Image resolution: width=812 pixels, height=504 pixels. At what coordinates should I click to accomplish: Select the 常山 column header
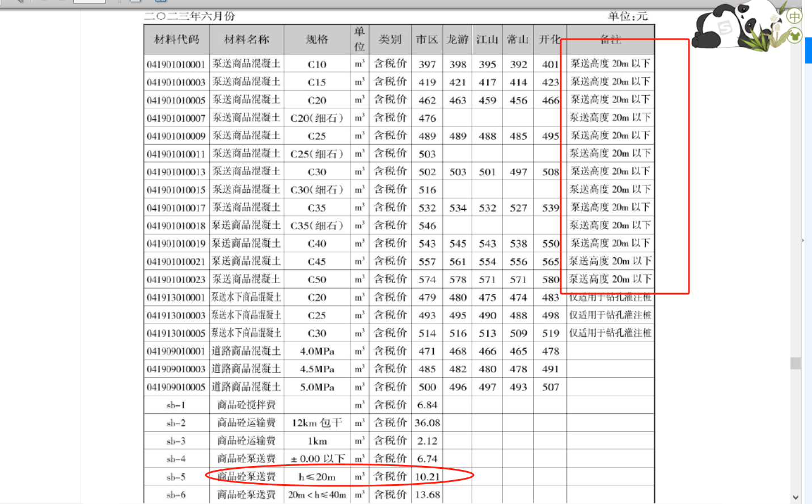pyautogui.click(x=518, y=39)
